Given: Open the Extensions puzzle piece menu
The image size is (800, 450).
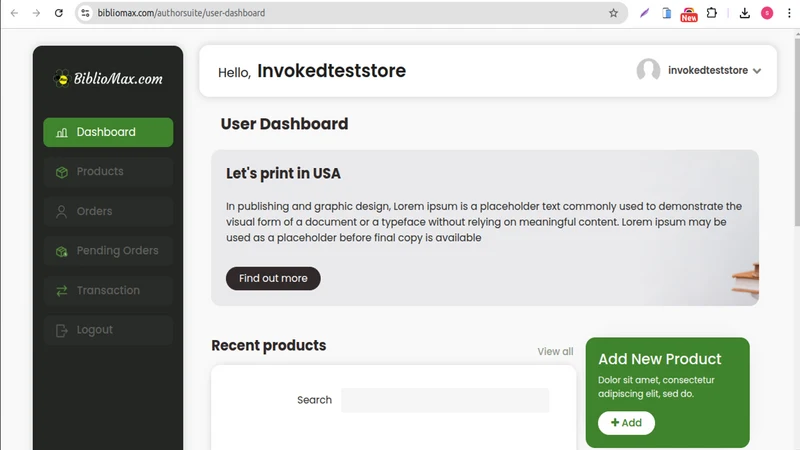Looking at the screenshot, I should coord(712,13).
